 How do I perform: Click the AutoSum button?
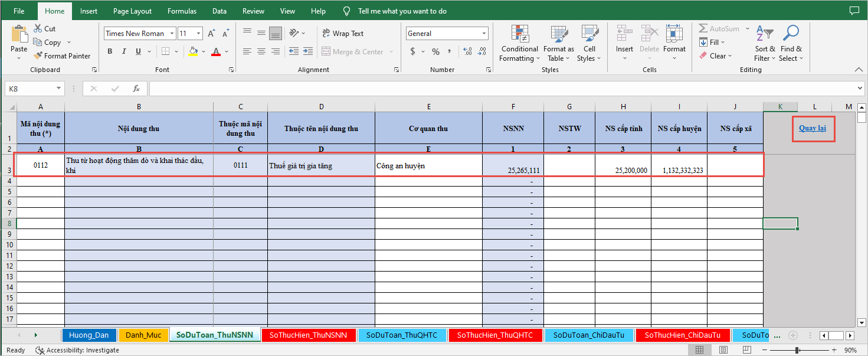tap(719, 28)
